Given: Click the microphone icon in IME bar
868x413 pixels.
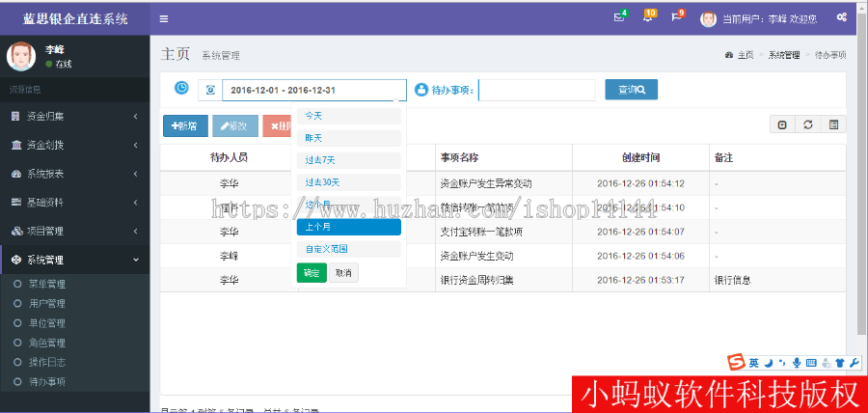Looking at the screenshot, I should 797,363.
